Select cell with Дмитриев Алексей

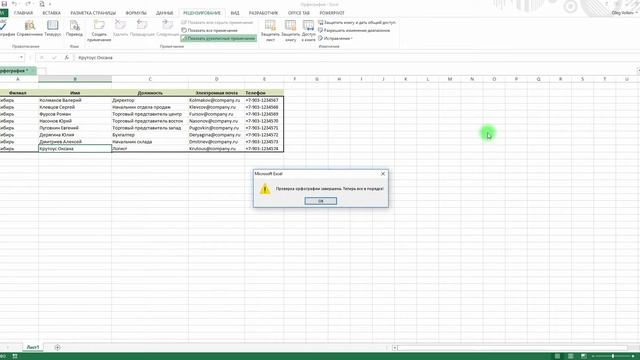(75, 142)
